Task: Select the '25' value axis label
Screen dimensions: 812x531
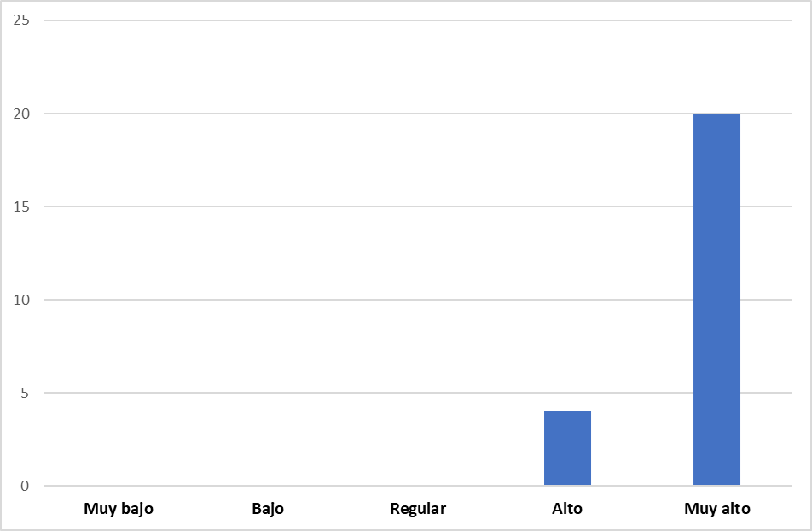Action: 21,20
